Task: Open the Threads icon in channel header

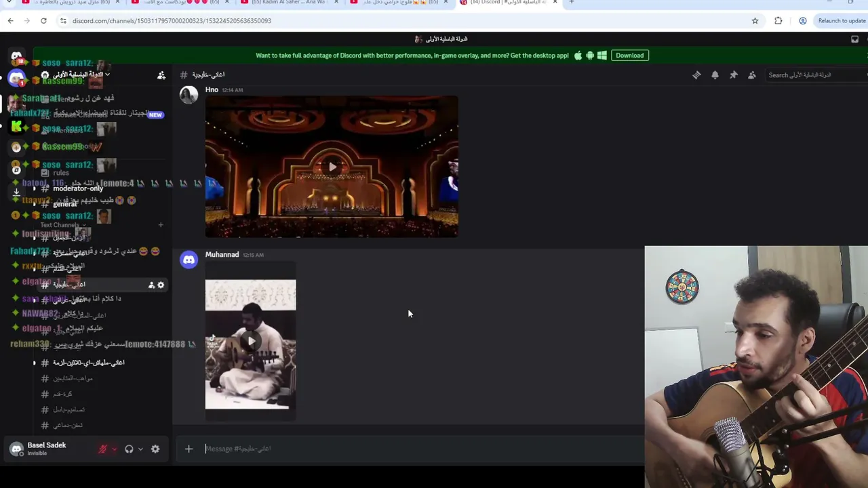Action: pos(696,75)
